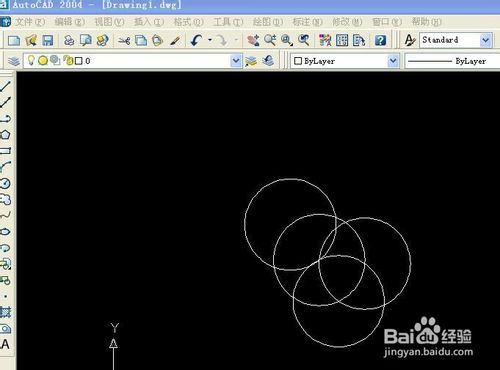Open the Layer Properties Manager icon

[x=14, y=61]
